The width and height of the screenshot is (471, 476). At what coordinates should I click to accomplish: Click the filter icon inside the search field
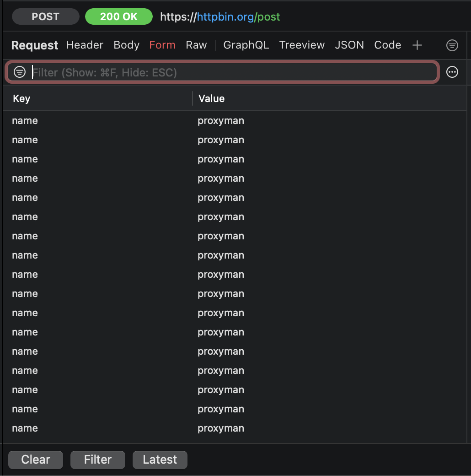(20, 72)
